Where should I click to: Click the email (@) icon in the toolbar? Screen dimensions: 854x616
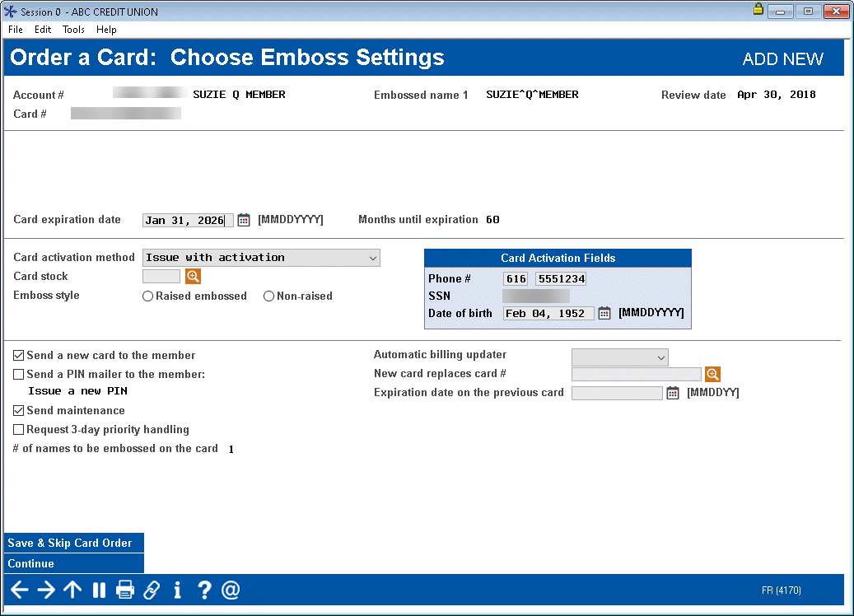231,590
